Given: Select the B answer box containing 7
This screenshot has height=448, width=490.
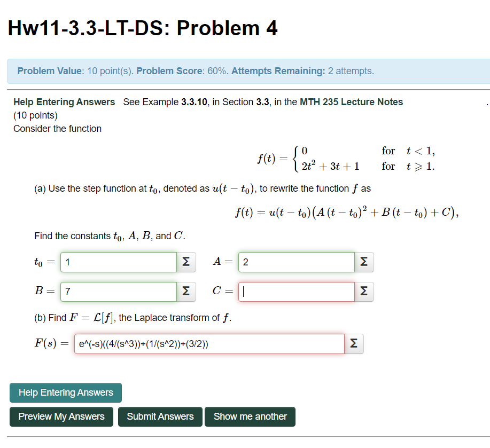Looking at the screenshot, I should click(118, 291).
